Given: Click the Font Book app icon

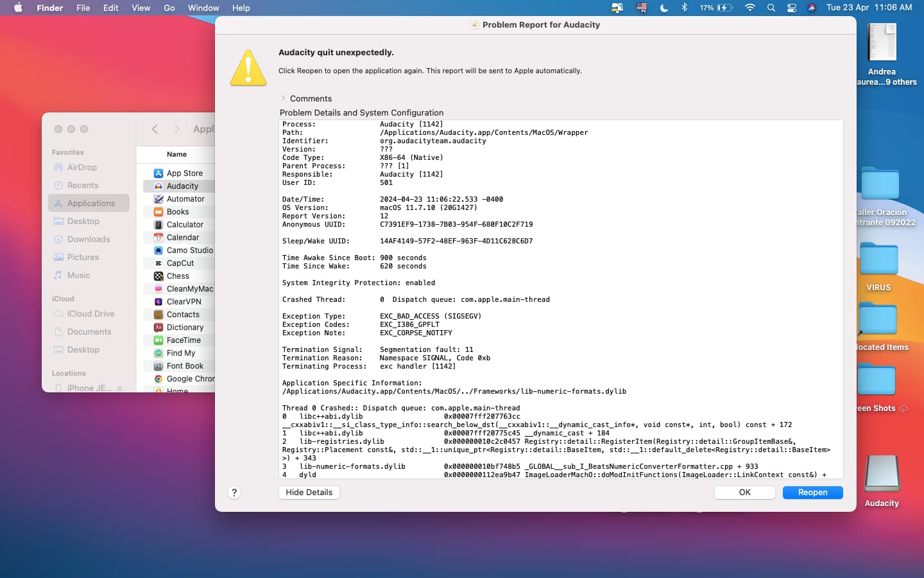Looking at the screenshot, I should point(158,366).
